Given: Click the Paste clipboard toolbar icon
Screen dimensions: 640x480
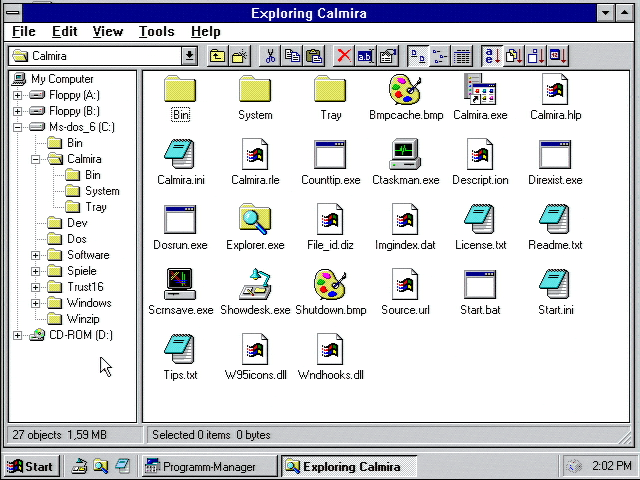Looking at the screenshot, I should 314,56.
